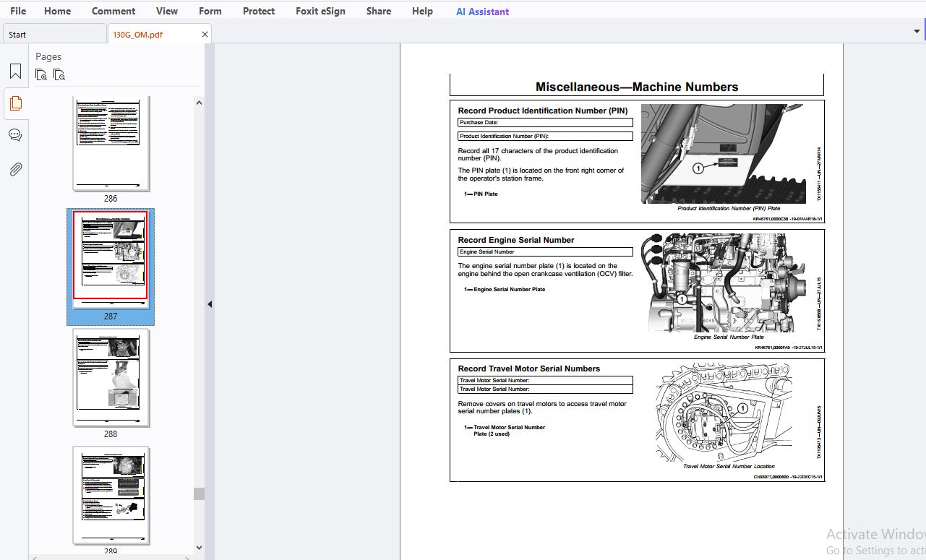926x560 pixels.
Task: Click the 'Miscellaneous—Machine Numbers' heading
Action: click(x=637, y=87)
